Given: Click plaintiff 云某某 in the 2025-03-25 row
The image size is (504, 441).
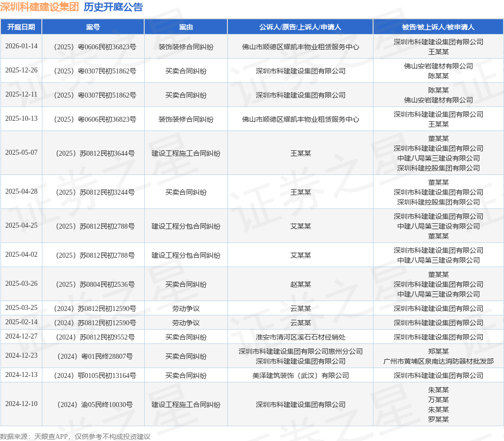Looking at the screenshot, I should (301, 308).
